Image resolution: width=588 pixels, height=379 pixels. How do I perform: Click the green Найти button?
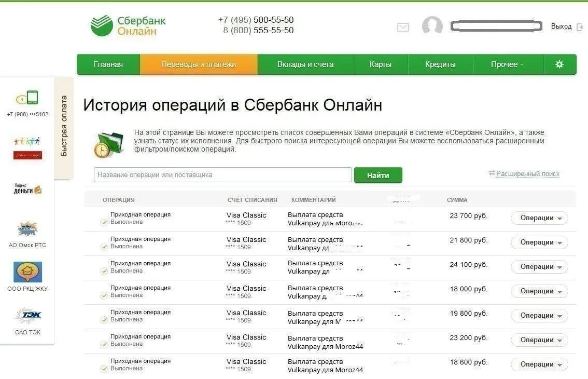pyautogui.click(x=378, y=175)
